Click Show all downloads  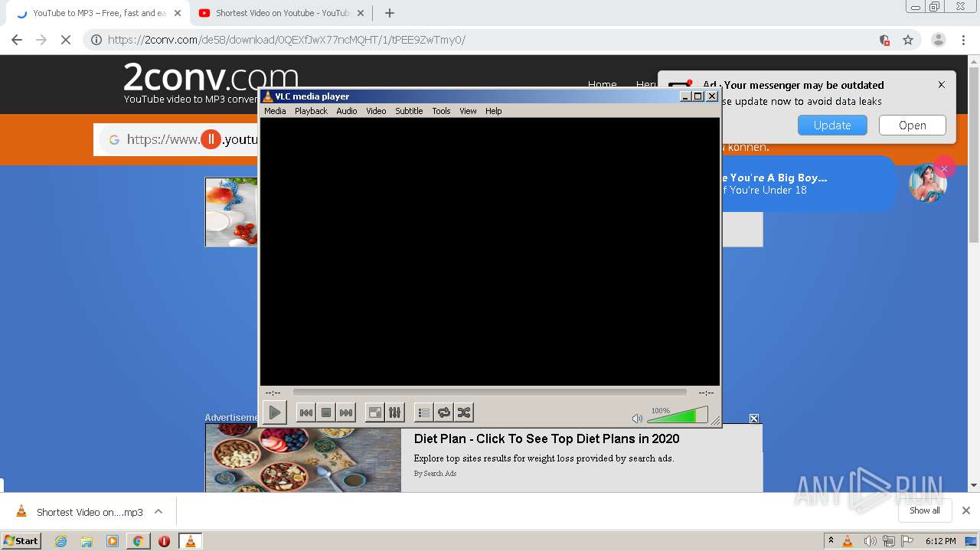click(x=925, y=510)
